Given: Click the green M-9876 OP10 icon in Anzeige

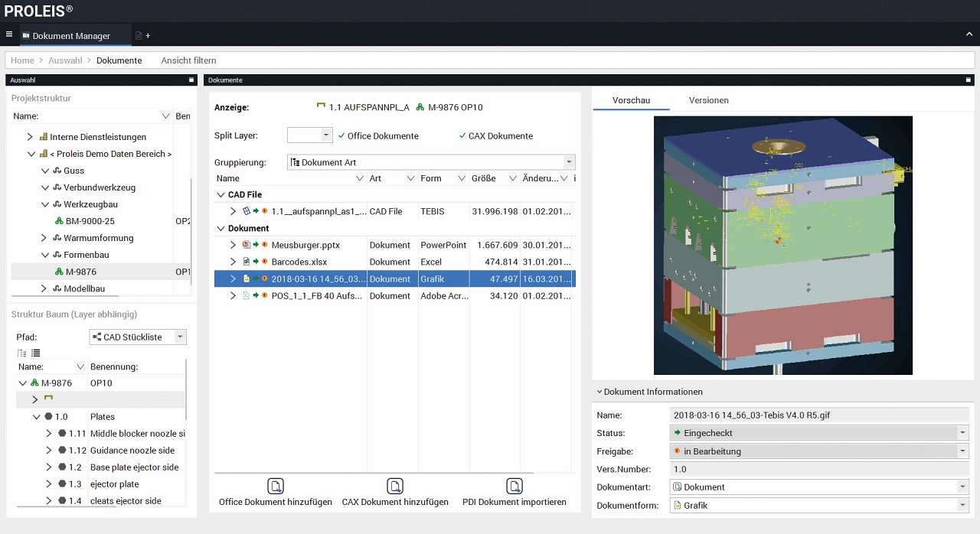Looking at the screenshot, I should pyautogui.click(x=420, y=107).
